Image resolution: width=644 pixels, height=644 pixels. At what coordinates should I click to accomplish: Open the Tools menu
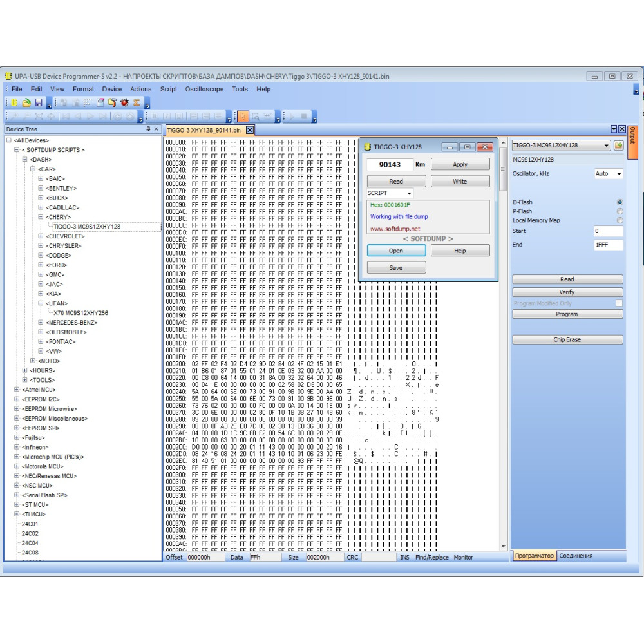(x=240, y=89)
